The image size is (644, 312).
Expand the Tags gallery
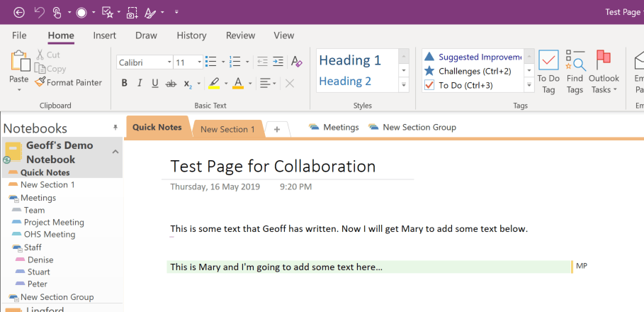(x=529, y=85)
